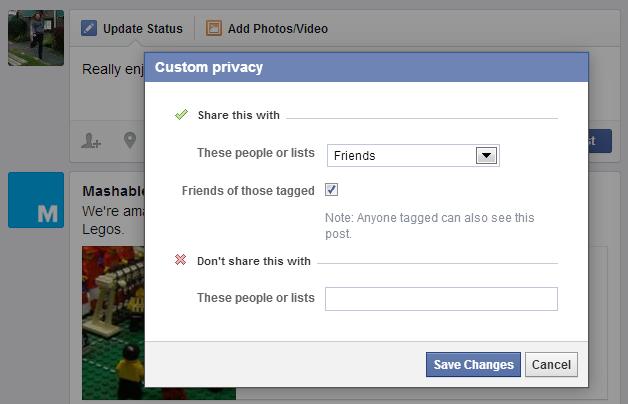Uncheck the Friends of those tagged checkbox

[332, 190]
